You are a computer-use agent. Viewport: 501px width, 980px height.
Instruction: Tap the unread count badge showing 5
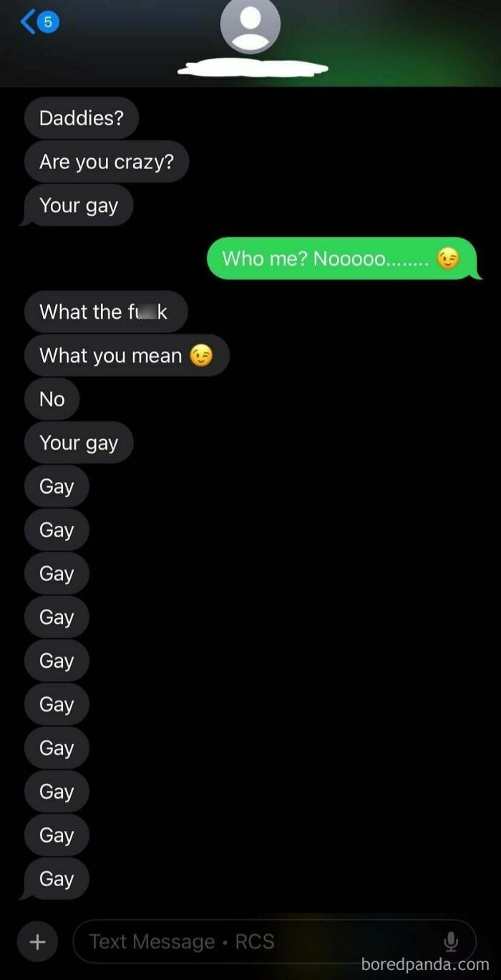pyautogui.click(x=48, y=22)
